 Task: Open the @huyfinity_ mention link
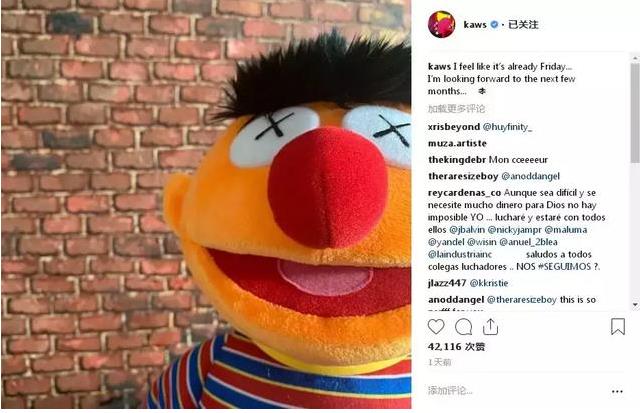[x=507, y=127]
